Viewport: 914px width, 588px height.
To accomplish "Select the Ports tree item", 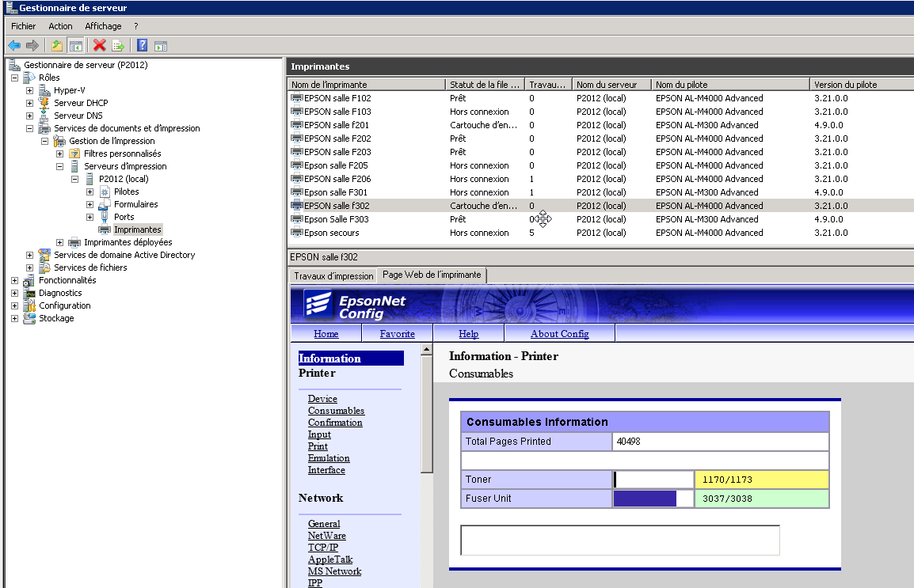I will (124, 217).
